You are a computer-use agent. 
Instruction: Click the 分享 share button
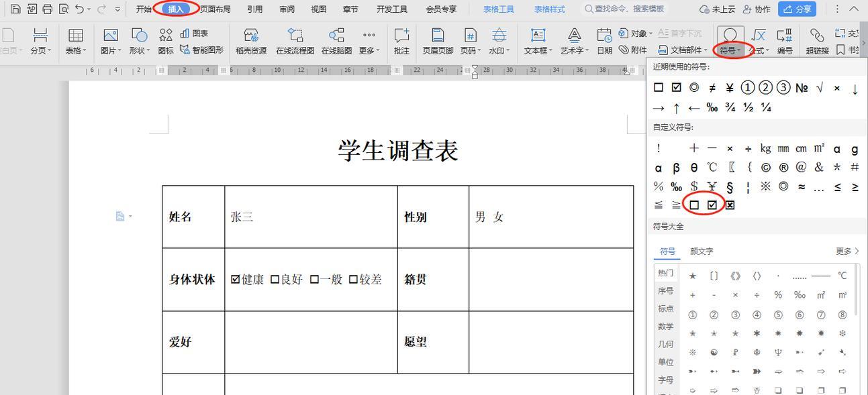coord(797,9)
